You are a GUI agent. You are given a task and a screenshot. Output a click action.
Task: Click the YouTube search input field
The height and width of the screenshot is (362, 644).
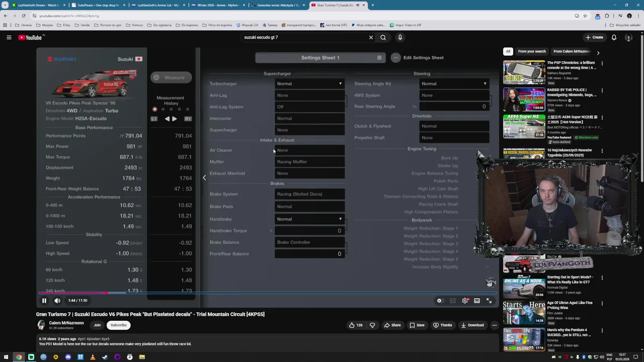304,37
